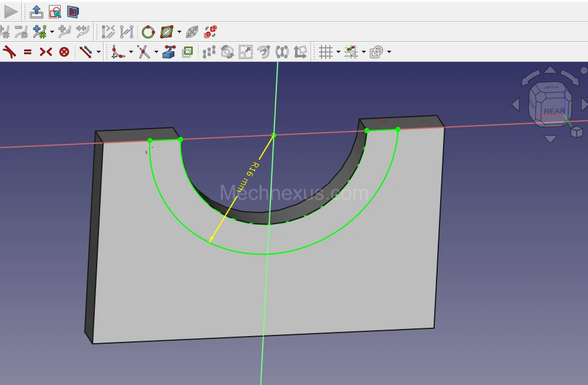This screenshot has width=588, height=385.
Task: Click the External Geometry tool
Action: pyautogui.click(x=169, y=52)
